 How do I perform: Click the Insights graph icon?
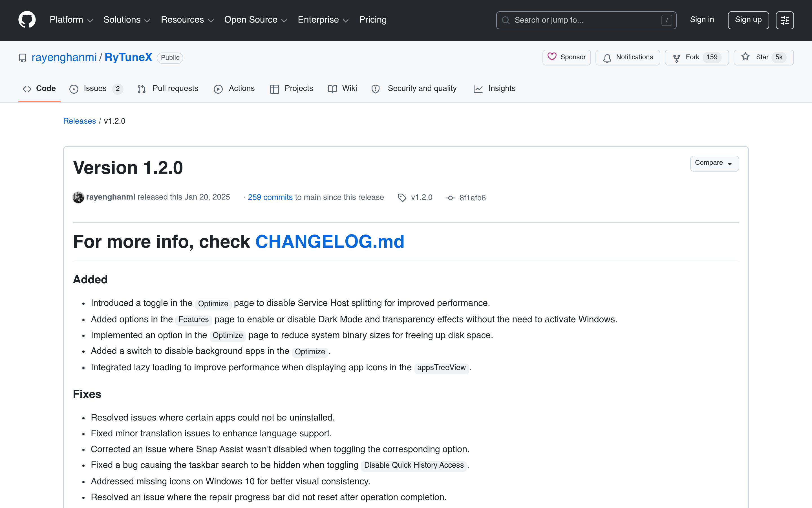pos(478,89)
